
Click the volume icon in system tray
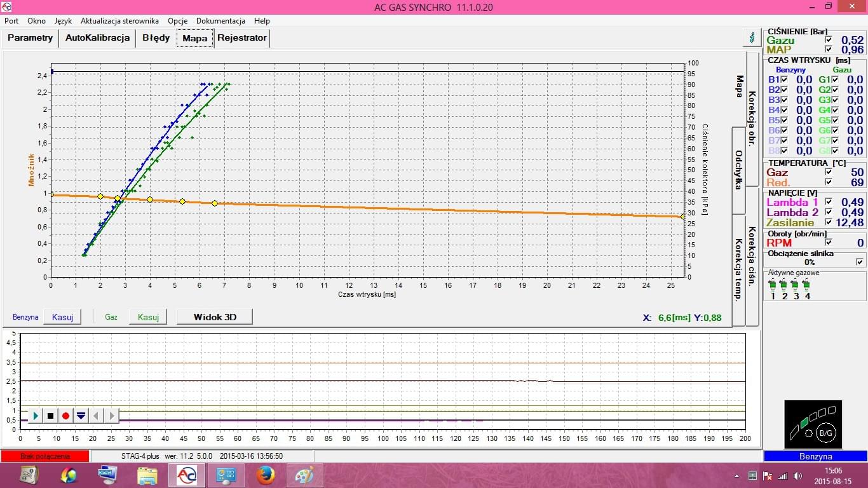coord(797,475)
